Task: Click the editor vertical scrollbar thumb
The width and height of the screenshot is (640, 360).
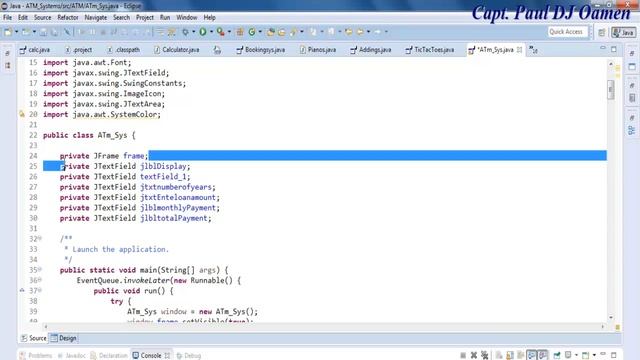Action: [611, 89]
